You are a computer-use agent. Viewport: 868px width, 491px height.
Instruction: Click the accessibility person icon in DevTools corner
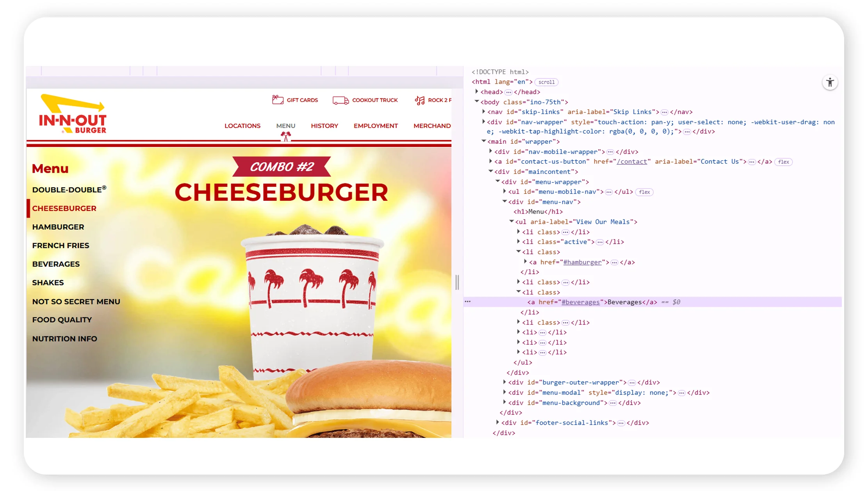click(x=830, y=82)
